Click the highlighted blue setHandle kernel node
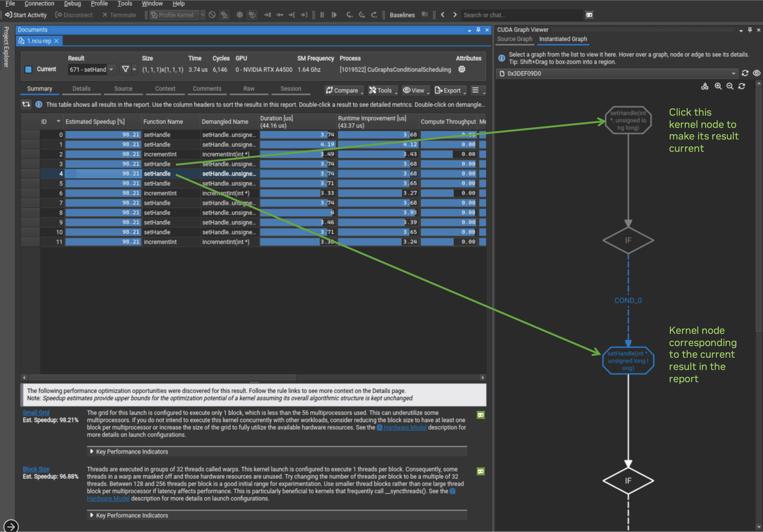The image size is (763, 532). 628,361
